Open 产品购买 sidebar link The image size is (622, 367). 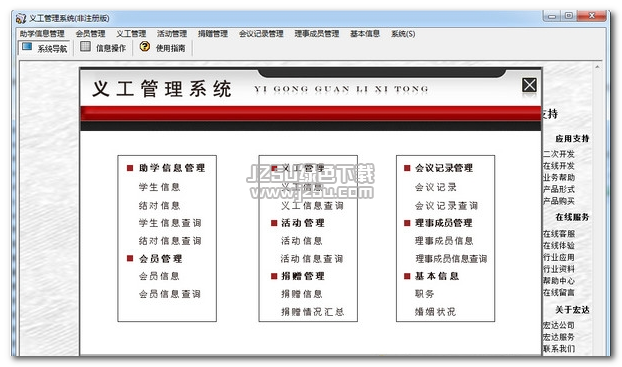pyautogui.click(x=559, y=201)
